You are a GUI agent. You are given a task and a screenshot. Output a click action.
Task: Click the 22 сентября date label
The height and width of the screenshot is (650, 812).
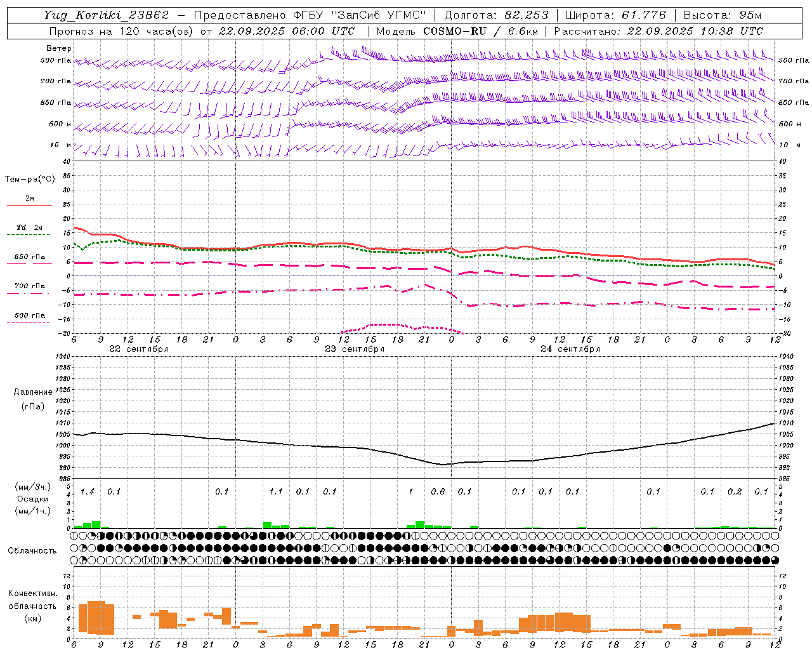pyautogui.click(x=139, y=348)
